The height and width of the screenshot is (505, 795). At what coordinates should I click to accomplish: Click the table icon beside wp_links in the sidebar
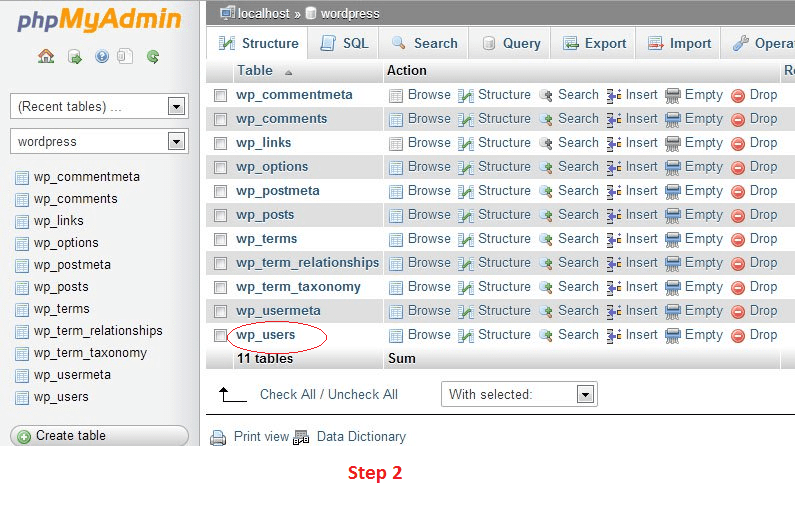[x=22, y=222]
